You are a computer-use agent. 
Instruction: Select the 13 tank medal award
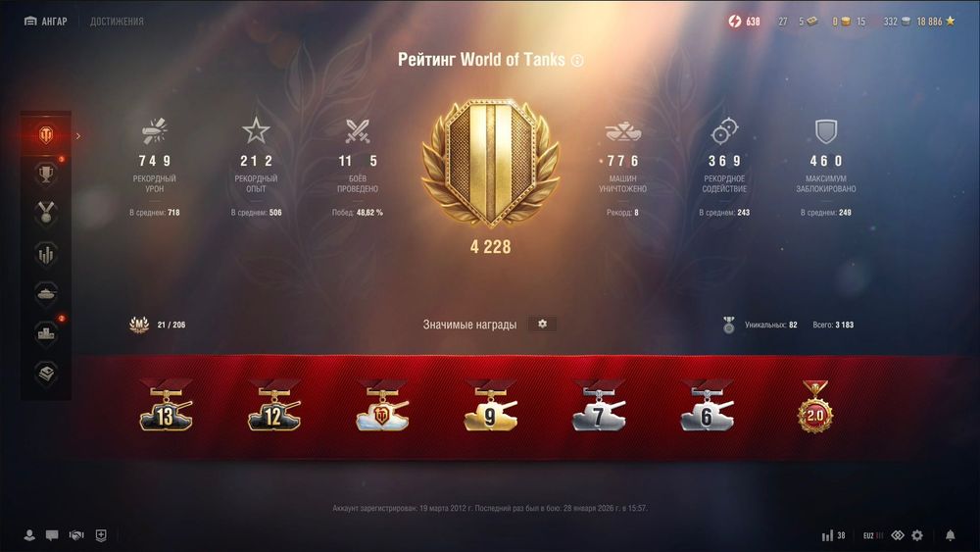pos(166,406)
